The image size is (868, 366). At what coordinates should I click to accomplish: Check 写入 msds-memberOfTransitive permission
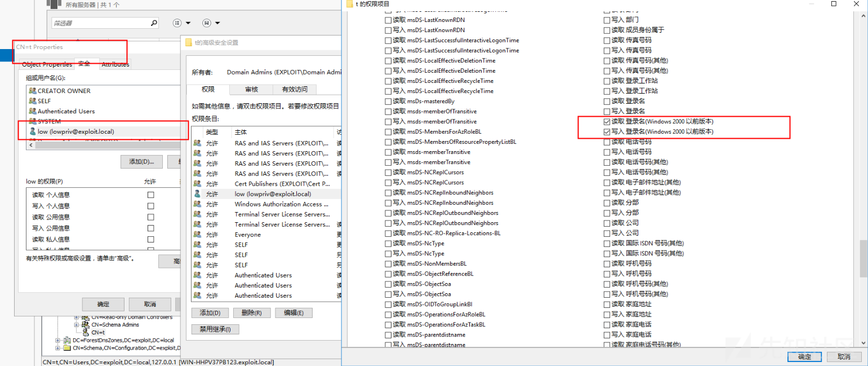388,121
